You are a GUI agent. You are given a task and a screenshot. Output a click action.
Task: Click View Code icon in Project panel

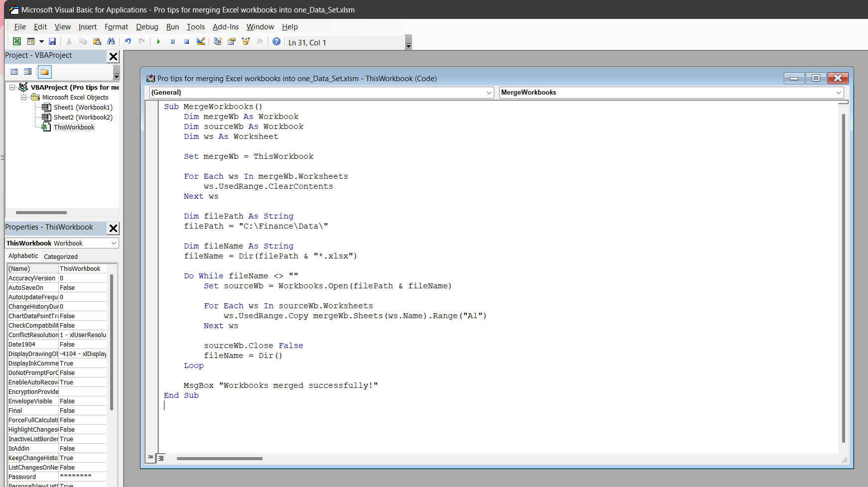click(14, 72)
